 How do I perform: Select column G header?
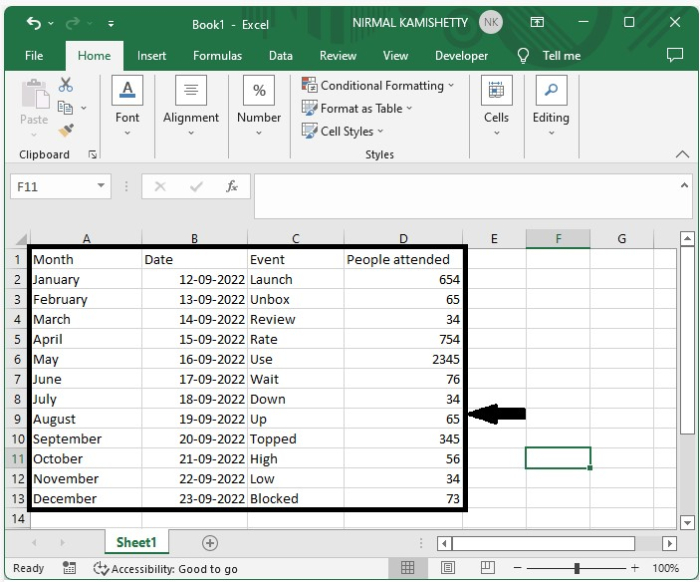pyautogui.click(x=621, y=239)
